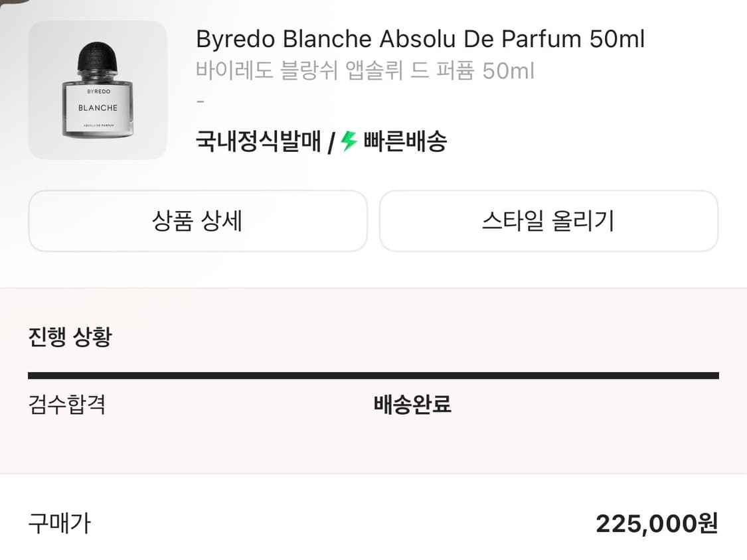
Task: Tap the BLANCHE label on the perfume bottle
Action: click(x=98, y=106)
